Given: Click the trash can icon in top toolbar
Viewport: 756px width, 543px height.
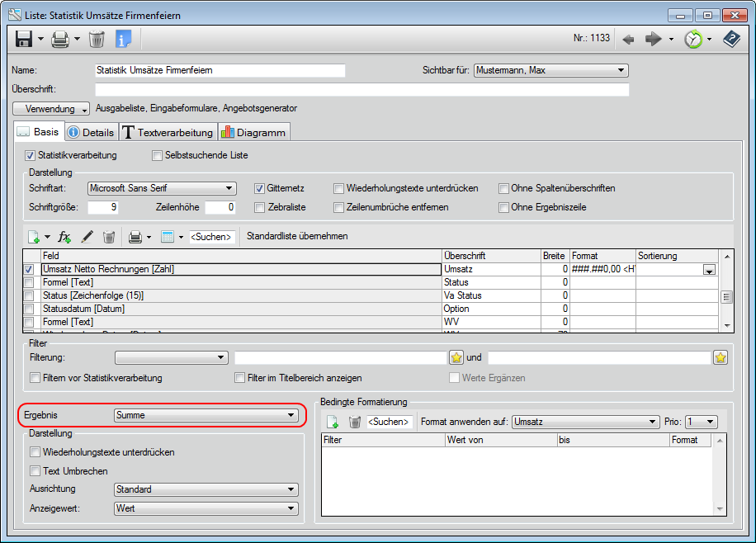Looking at the screenshot, I should (x=97, y=39).
